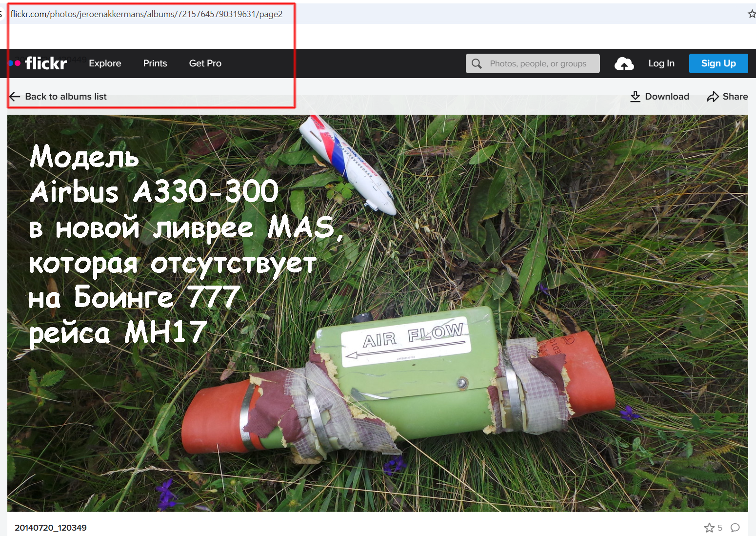
Task: Bookmark page with the star icon
Action: [x=752, y=14]
